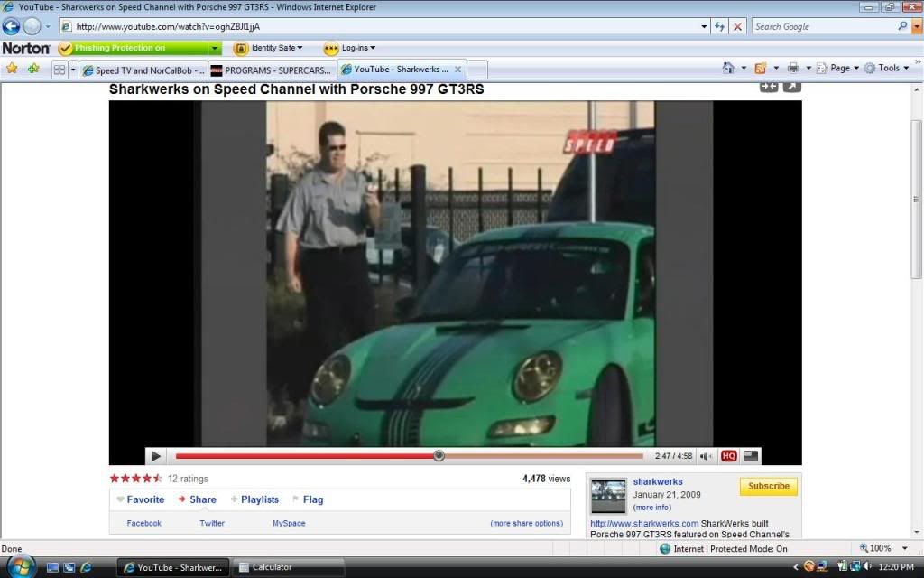Open the Identity Safe dropdown menu
Screen dimensions: 924x578
click(x=300, y=48)
